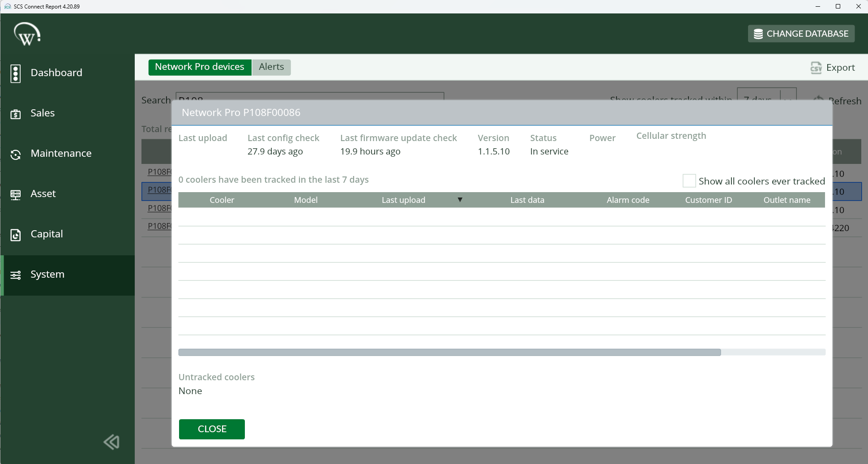Click the Customer ID column header
Image resolution: width=868 pixels, height=464 pixels.
click(709, 200)
